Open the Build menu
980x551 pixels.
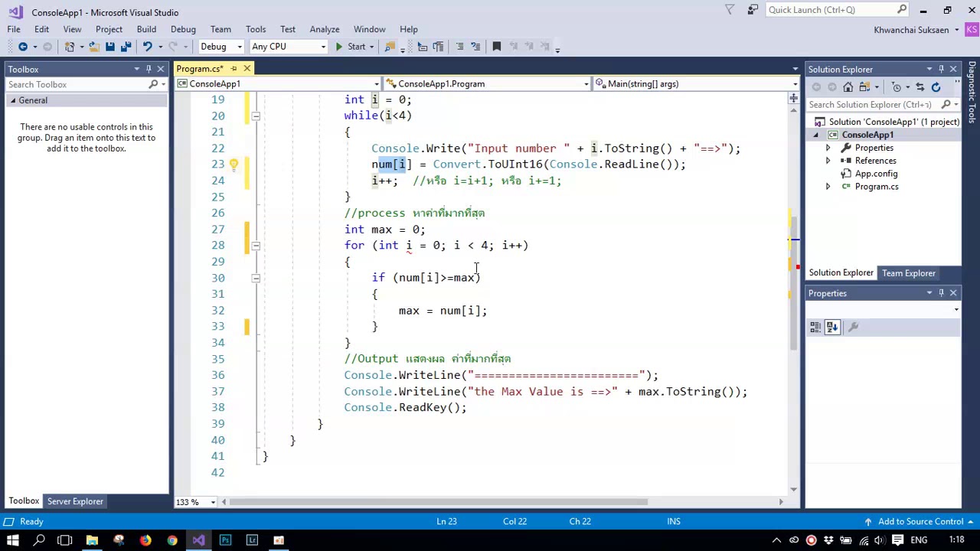(146, 29)
